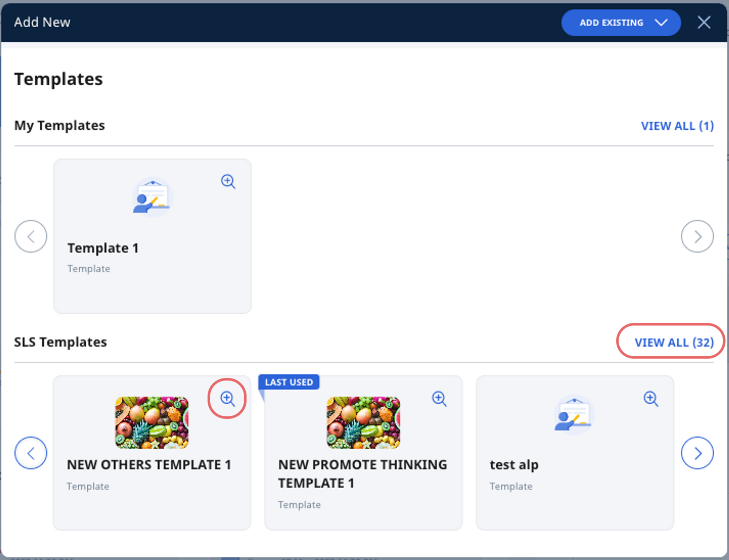Open the ADD EXISTING dropdown menu

click(x=611, y=22)
